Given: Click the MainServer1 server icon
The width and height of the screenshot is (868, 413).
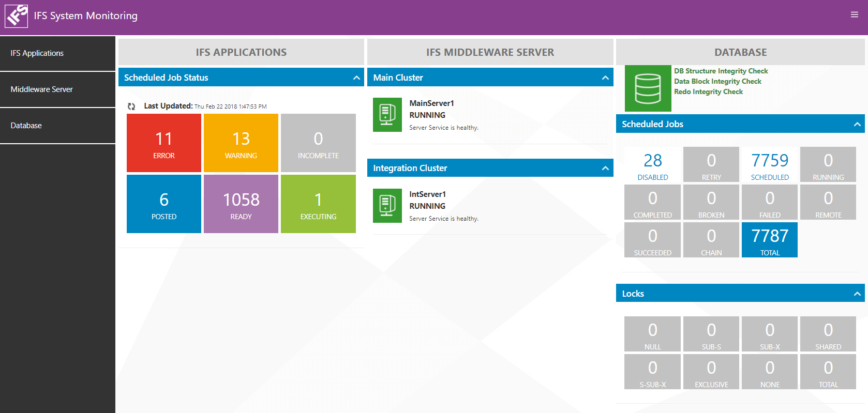Looking at the screenshot, I should click(x=387, y=115).
